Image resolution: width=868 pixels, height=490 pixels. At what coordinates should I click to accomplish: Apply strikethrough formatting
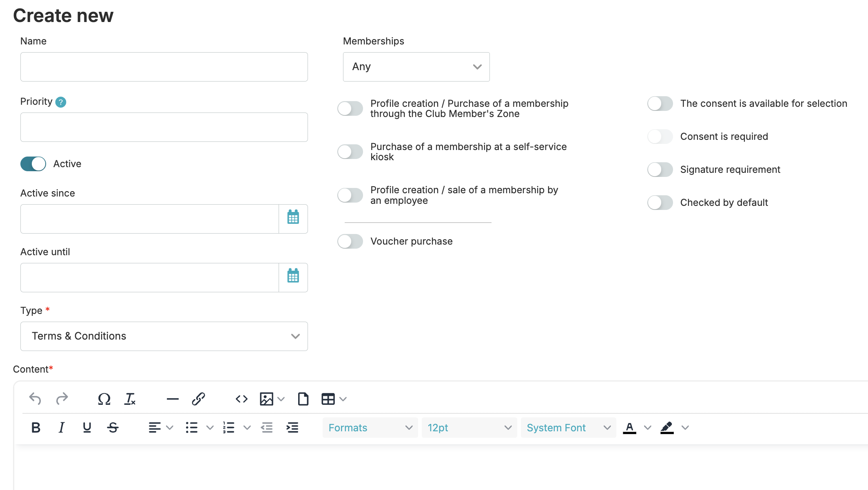[x=113, y=428]
